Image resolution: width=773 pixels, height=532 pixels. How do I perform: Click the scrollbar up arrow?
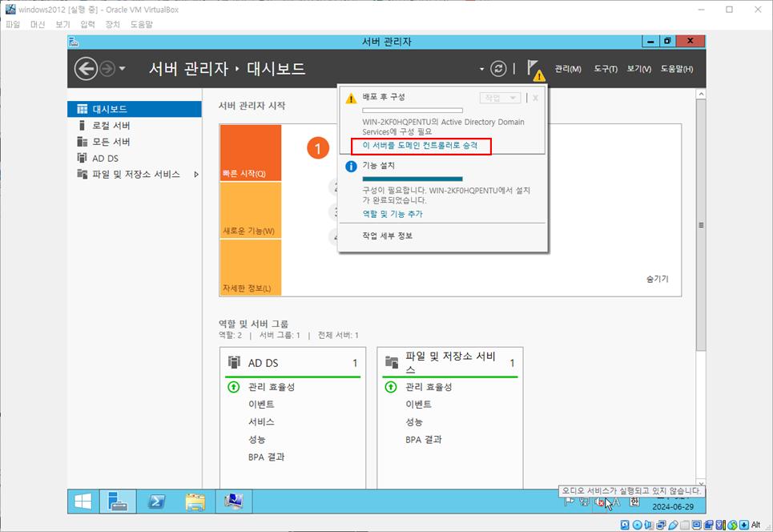pyautogui.click(x=701, y=94)
